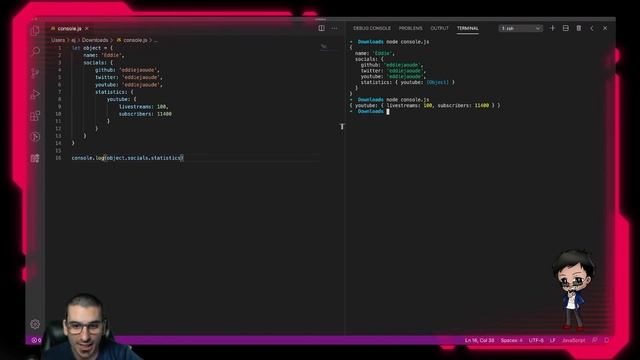
Task: Click line number 15 in the gutter
Action: 58,151
